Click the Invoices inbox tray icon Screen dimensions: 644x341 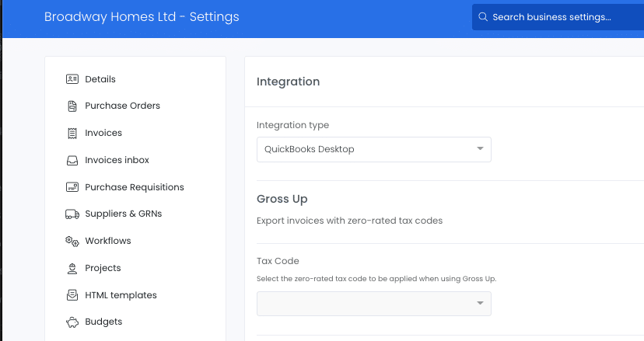pos(72,160)
